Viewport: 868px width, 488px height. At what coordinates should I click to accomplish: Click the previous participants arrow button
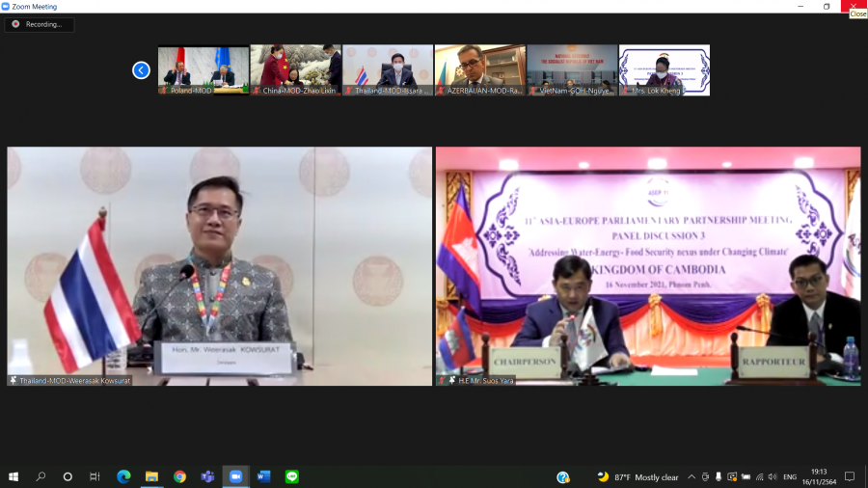[x=141, y=70]
